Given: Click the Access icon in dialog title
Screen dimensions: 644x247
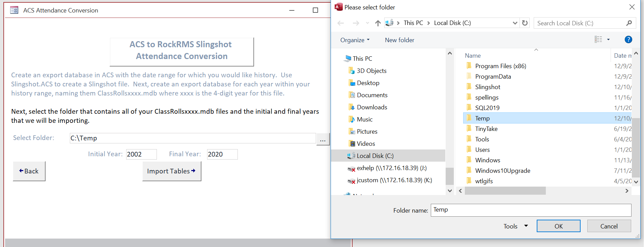Looking at the screenshot, I should (x=338, y=7).
